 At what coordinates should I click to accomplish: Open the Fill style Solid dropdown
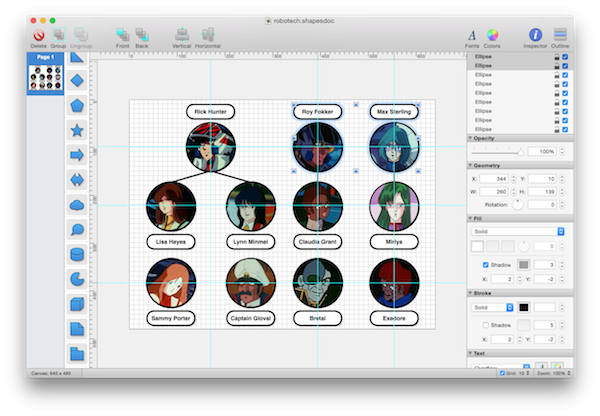tap(517, 232)
